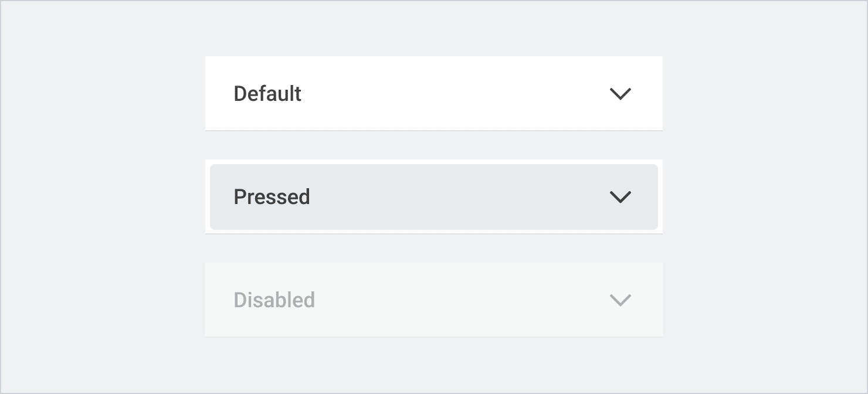Viewport: 868px width, 394px height.
Task: Open the Disabled dropdown via its faded arrow
Action: (620, 300)
